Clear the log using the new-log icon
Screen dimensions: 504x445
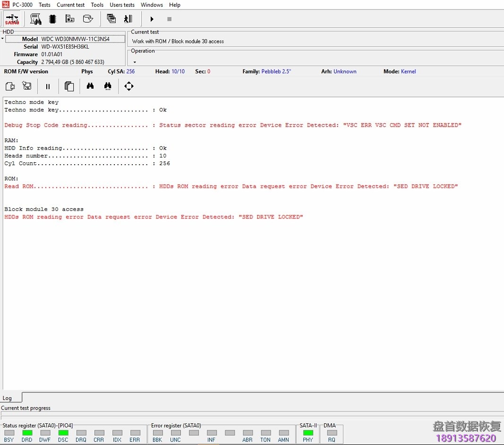[x=10, y=86]
